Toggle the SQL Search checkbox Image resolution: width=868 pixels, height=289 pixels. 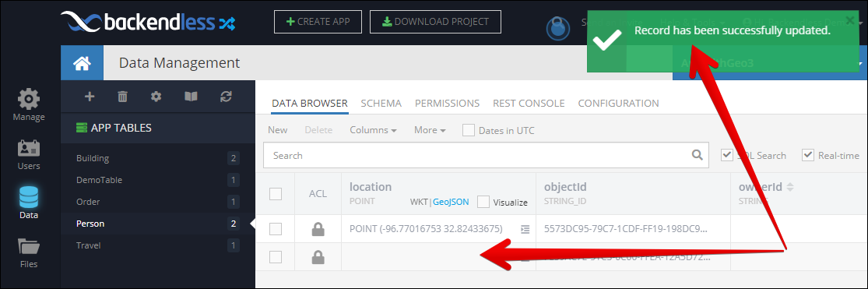coord(727,156)
